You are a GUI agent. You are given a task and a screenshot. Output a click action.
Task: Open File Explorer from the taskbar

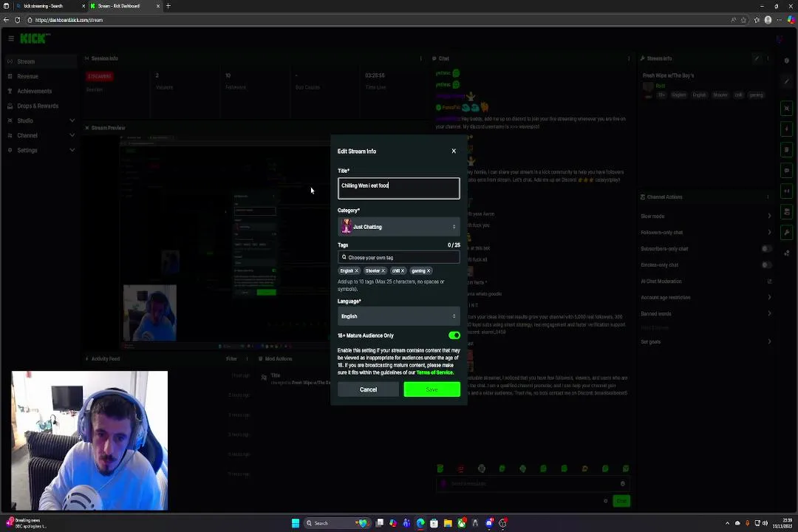pos(448,523)
